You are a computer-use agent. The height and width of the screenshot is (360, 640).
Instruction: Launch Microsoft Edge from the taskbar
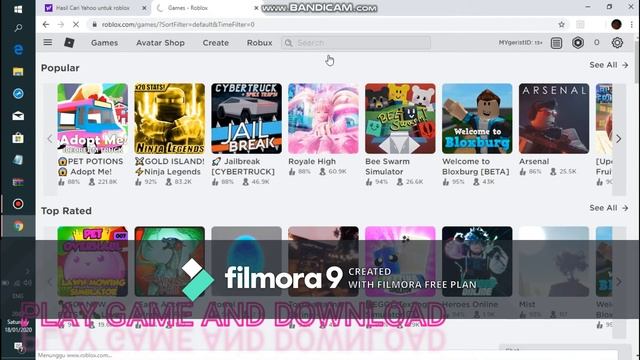click(x=18, y=50)
